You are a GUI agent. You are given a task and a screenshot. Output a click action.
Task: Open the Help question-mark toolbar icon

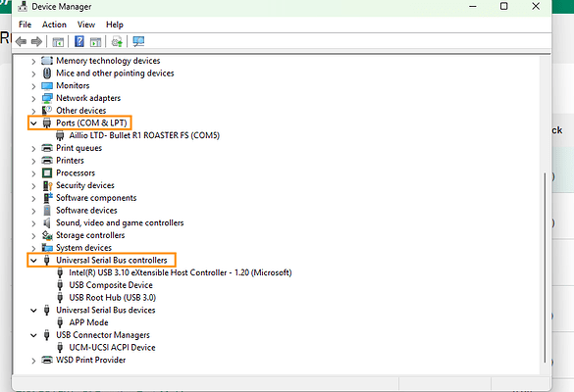tap(79, 41)
